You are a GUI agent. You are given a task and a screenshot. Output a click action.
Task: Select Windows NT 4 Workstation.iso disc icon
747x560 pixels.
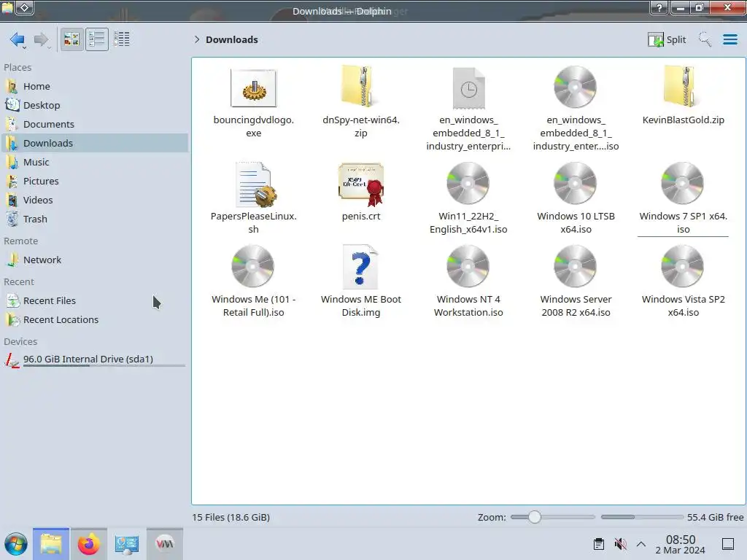point(468,266)
